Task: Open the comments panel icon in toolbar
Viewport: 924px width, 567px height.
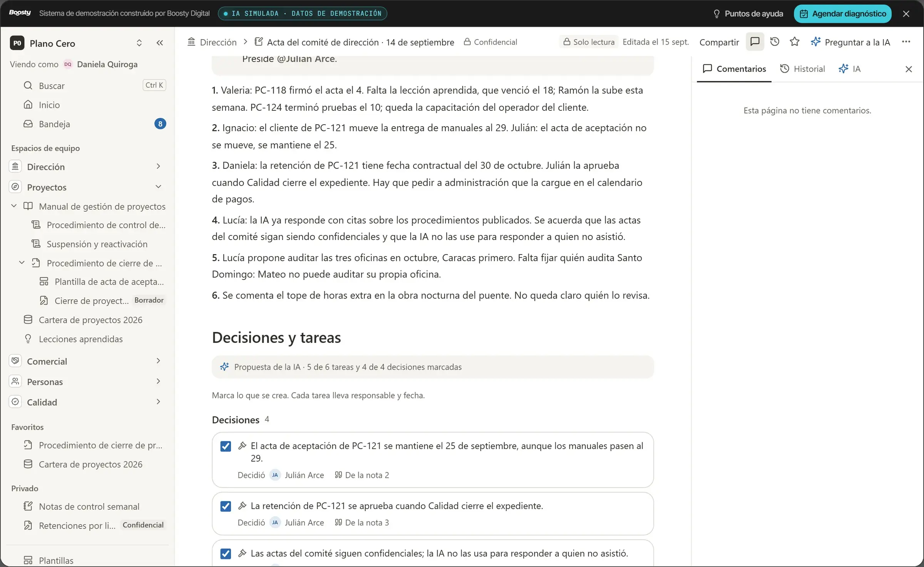Action: point(755,42)
